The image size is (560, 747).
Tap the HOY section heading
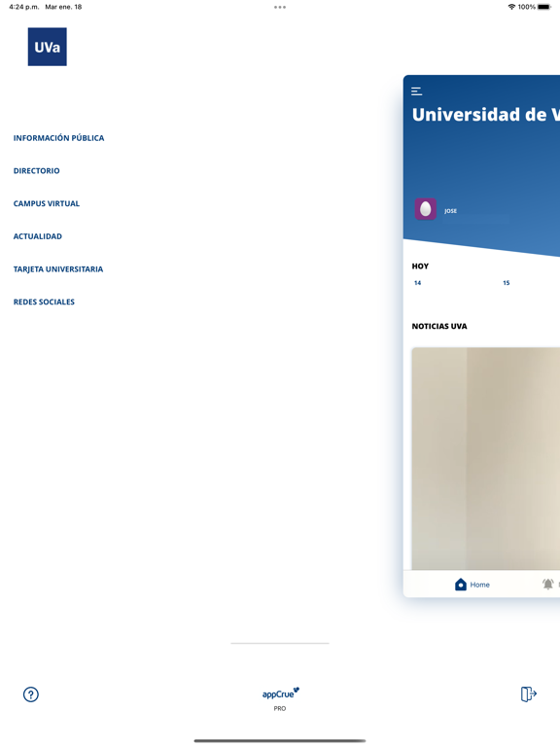[x=420, y=267]
